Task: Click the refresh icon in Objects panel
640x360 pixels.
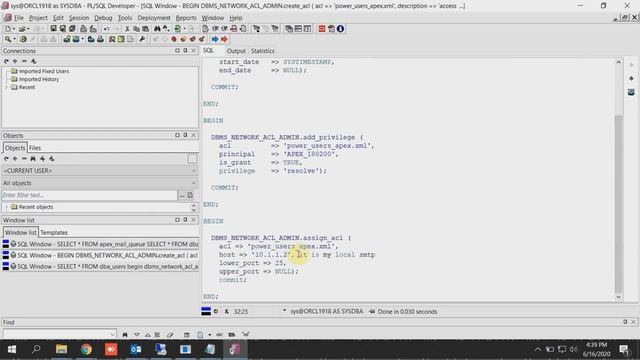Action: pos(6,159)
